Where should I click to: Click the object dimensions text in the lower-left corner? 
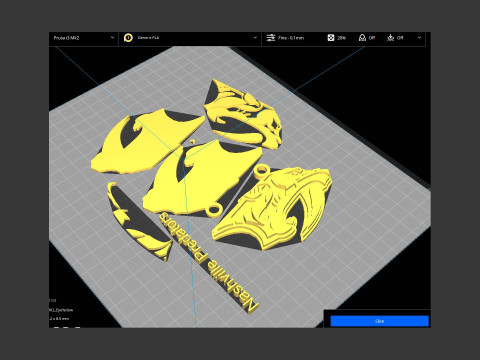click(59, 319)
